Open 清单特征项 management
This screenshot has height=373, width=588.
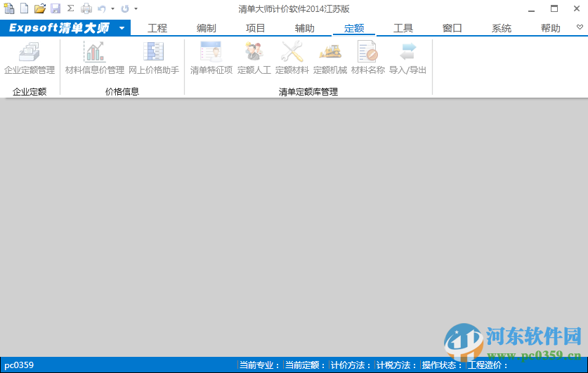211,58
